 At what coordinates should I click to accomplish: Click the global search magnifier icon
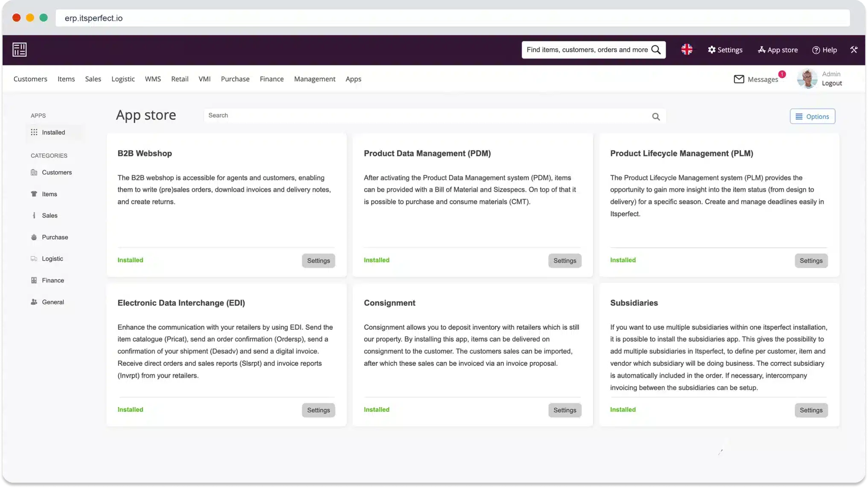click(656, 50)
